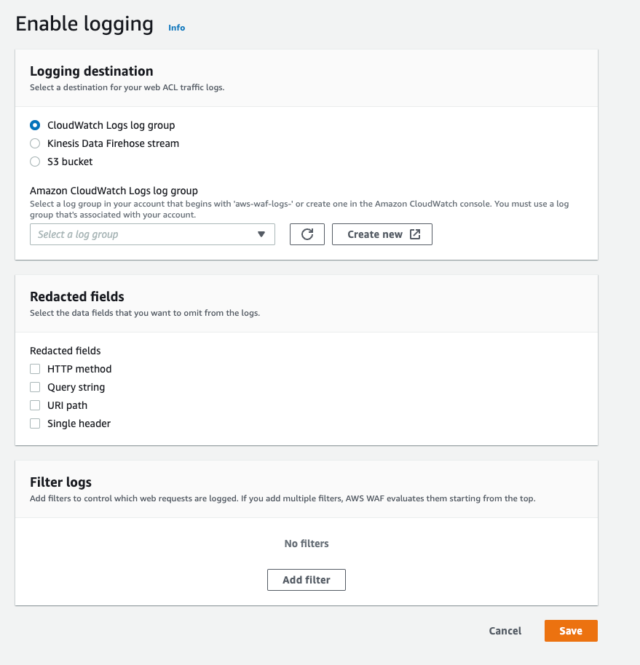The width and height of the screenshot is (640, 665).
Task: Save the logging configuration
Action: coord(571,631)
